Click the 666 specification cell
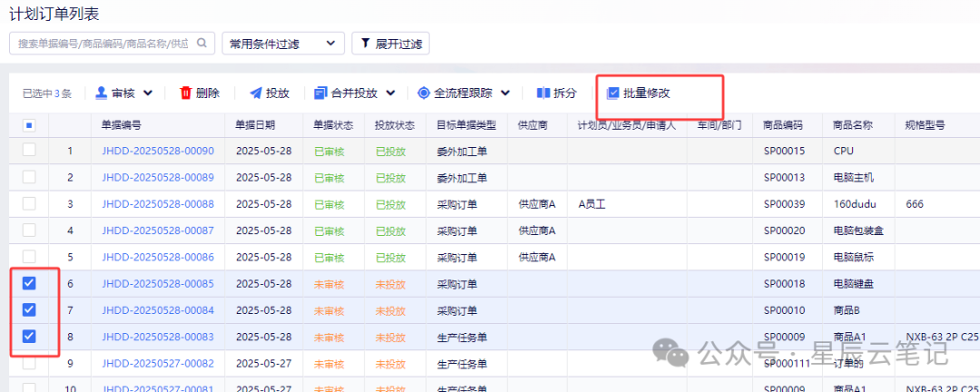 [915, 204]
